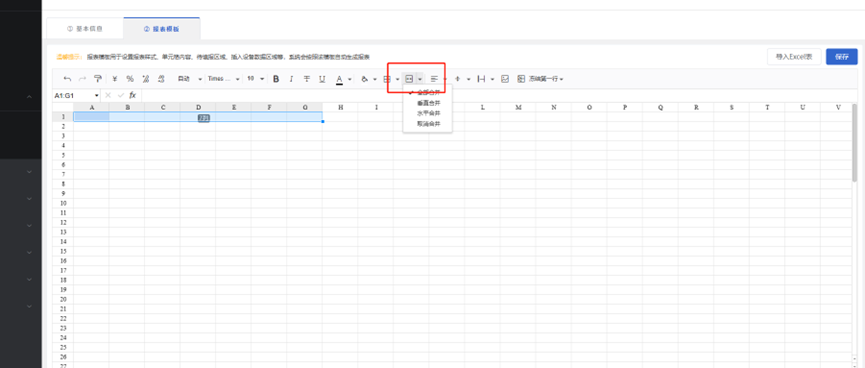Click the blue 保存 button
The width and height of the screenshot is (865, 368).
point(841,57)
